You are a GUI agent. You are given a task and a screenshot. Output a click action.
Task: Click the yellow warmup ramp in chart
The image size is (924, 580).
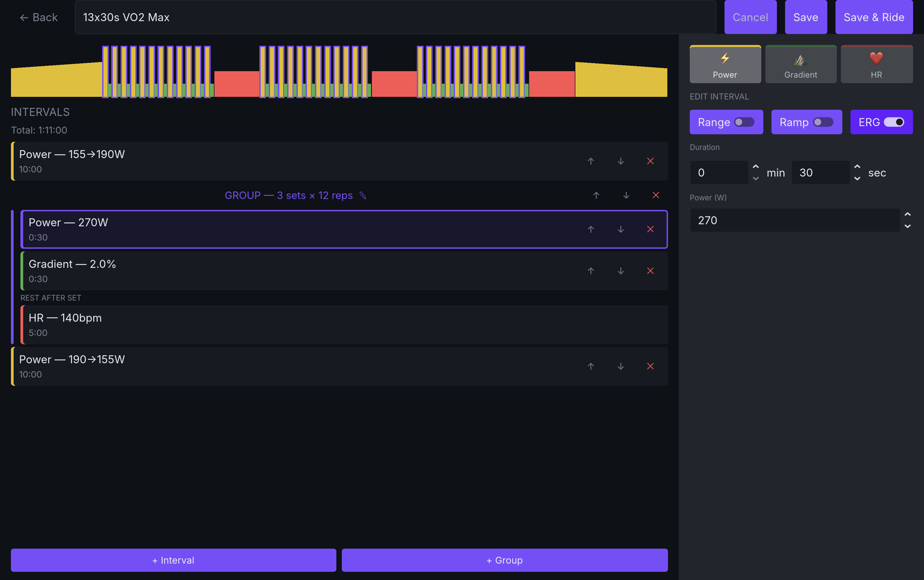(57, 81)
